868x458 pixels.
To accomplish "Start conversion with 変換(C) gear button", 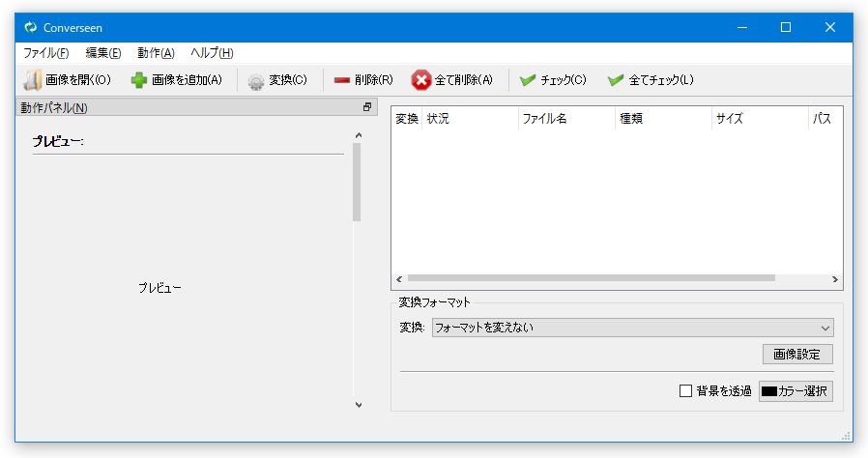I will pos(277,80).
